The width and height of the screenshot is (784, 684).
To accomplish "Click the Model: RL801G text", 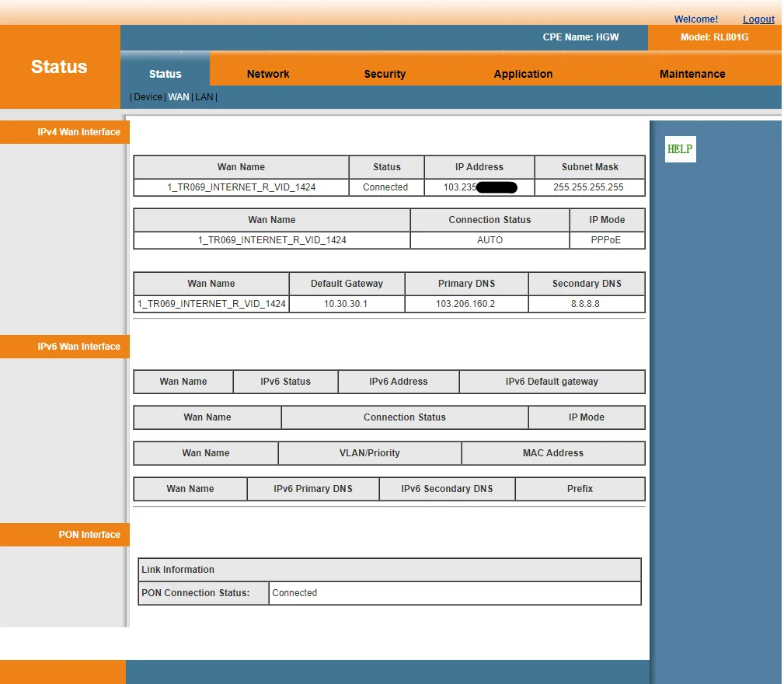I will pos(714,37).
